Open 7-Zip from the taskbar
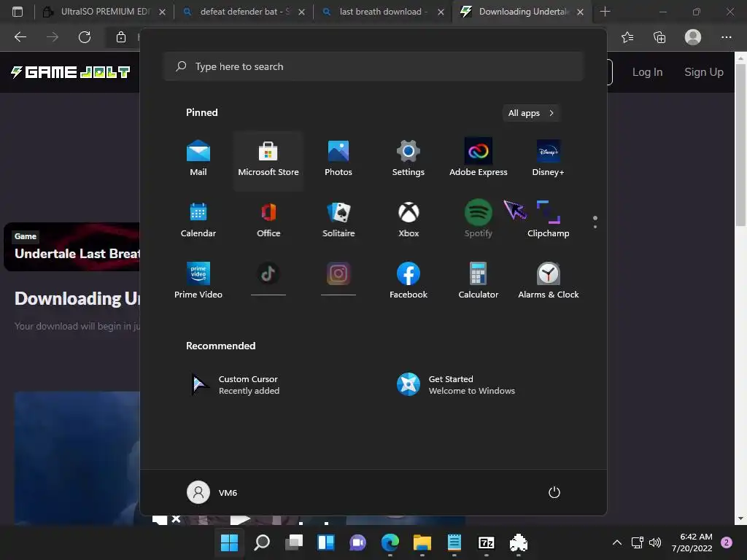Image resolution: width=747 pixels, height=560 pixels. pos(487,542)
